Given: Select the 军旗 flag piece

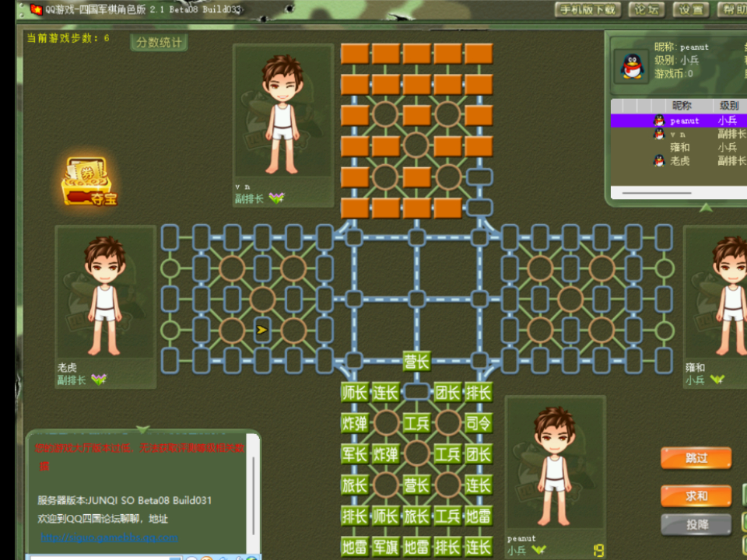Looking at the screenshot, I should point(385,547).
